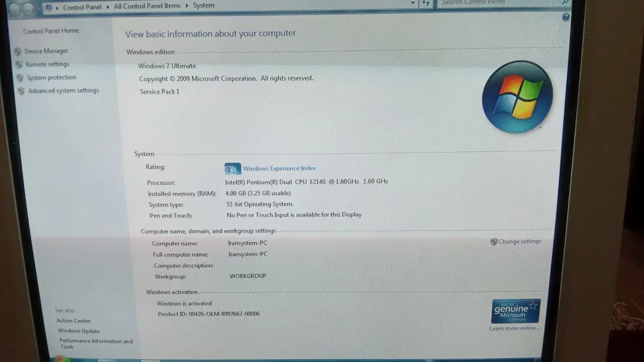Click the "32-bit Operating System" value
644x362 pixels.
(x=259, y=205)
